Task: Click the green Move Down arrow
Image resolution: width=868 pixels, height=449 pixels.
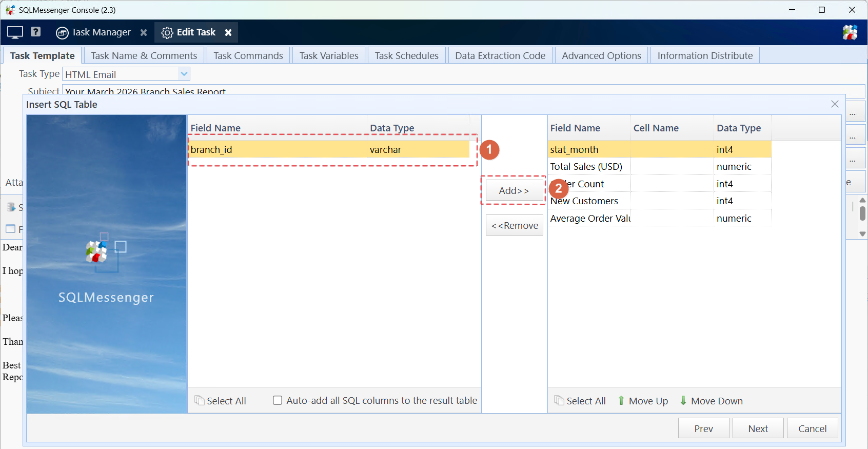Action: tap(683, 401)
